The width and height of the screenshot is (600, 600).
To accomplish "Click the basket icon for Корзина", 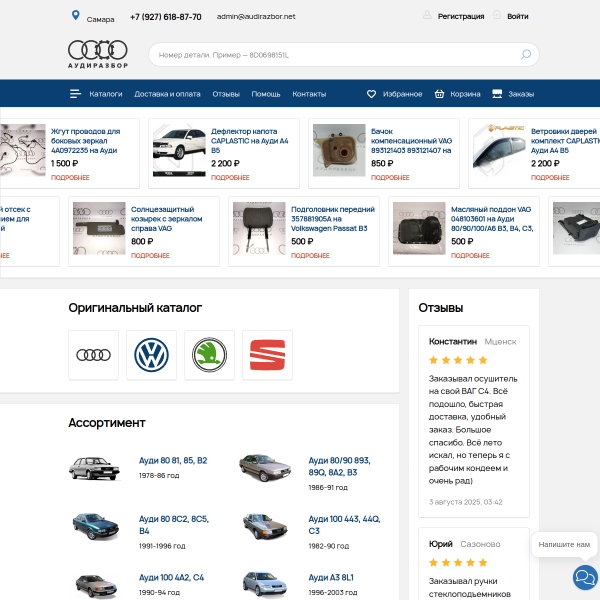I will coord(439,94).
